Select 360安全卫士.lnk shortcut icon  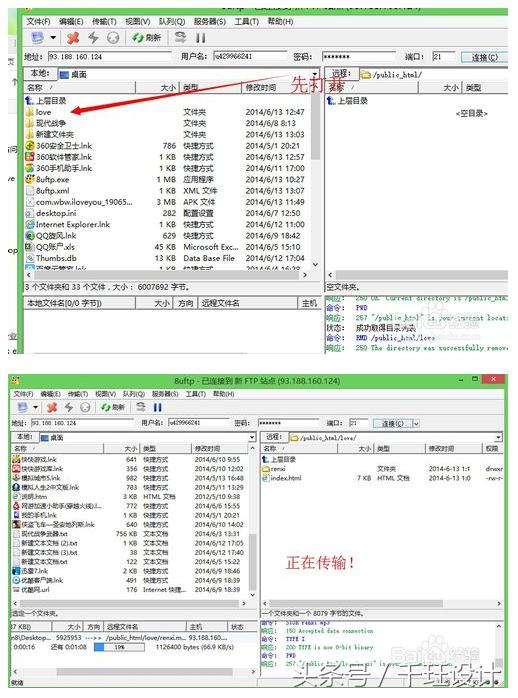(x=29, y=146)
